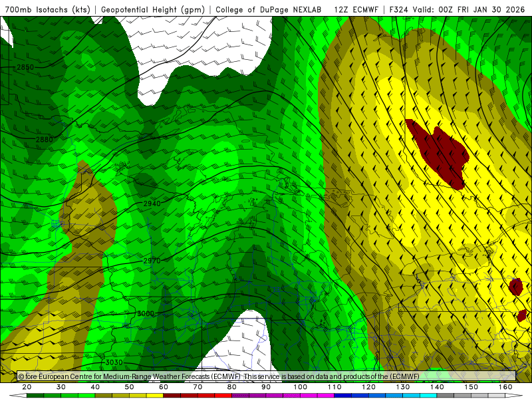Image resolution: width=532 pixels, height=399 pixels.
Task: Click the legend value 110
Action: pyautogui.click(x=334, y=387)
